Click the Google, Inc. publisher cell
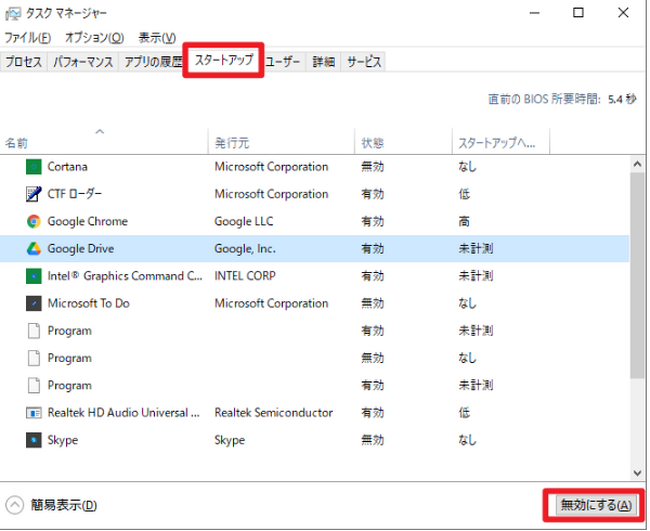 tap(245, 249)
